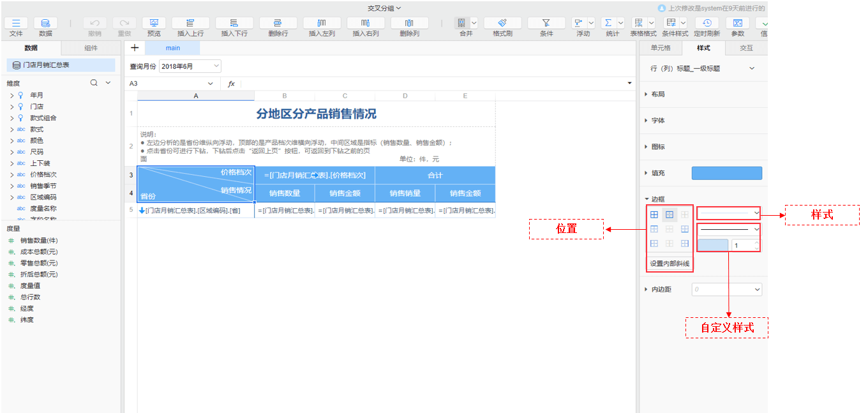Toggle the outer border position icon
The image size is (868, 413).
670,215
